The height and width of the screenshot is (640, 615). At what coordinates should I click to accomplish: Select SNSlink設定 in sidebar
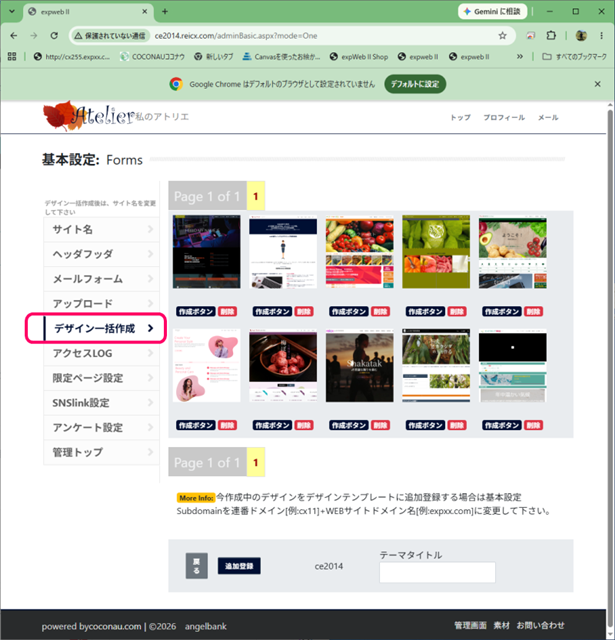[x=101, y=403]
